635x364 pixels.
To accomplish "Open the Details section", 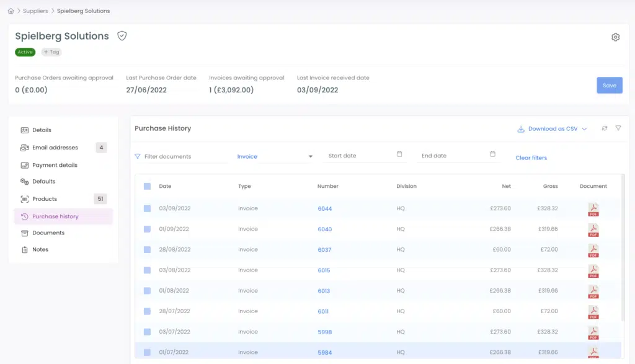I will coord(63,130).
